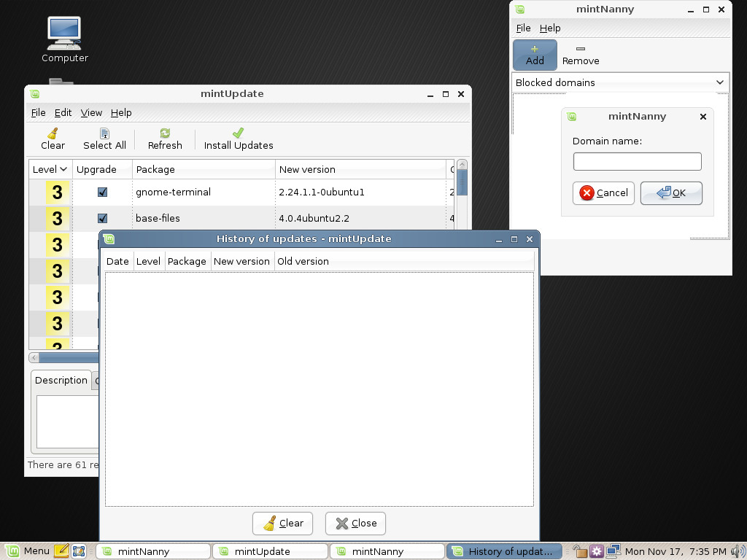Click the mint logo in mintUpdate title bar

[x=34, y=94]
